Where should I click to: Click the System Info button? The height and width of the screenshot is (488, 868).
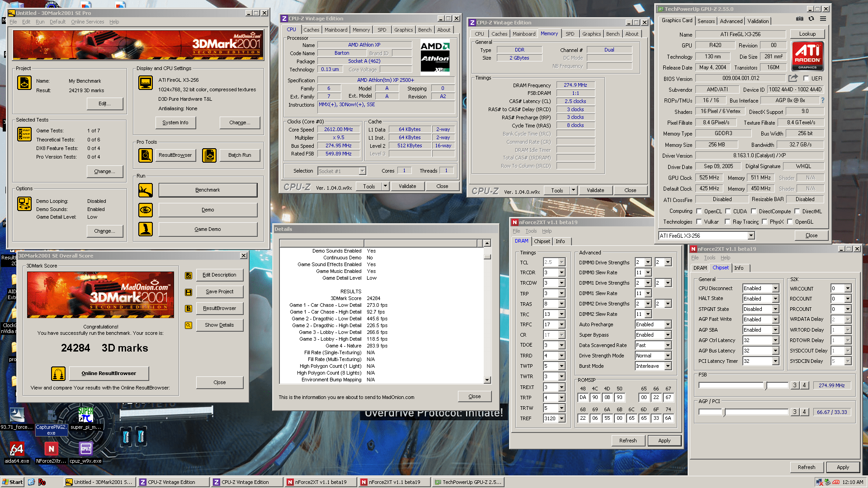(175, 122)
